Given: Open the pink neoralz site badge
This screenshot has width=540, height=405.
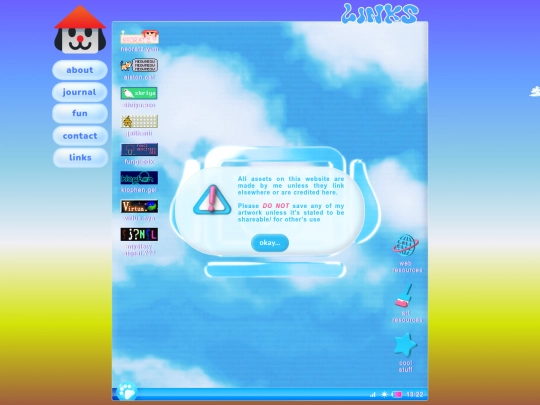Looking at the screenshot, I should [139, 37].
